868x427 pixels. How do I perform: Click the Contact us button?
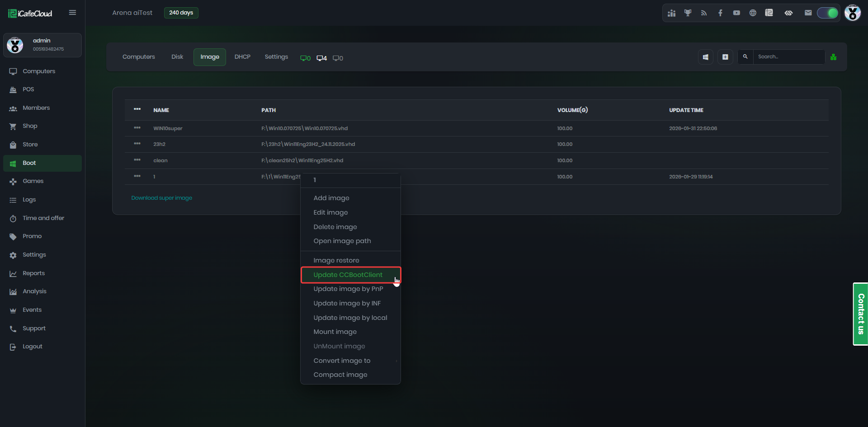860,314
